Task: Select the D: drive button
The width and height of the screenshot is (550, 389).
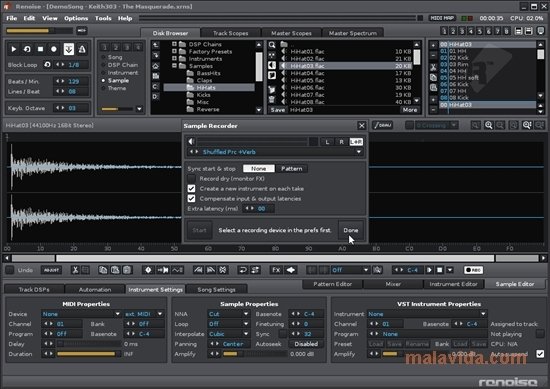Action: (156, 96)
